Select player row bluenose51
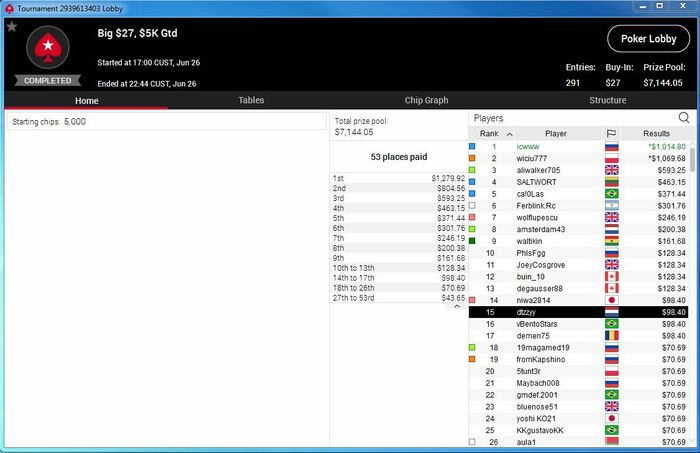 [x=578, y=407]
